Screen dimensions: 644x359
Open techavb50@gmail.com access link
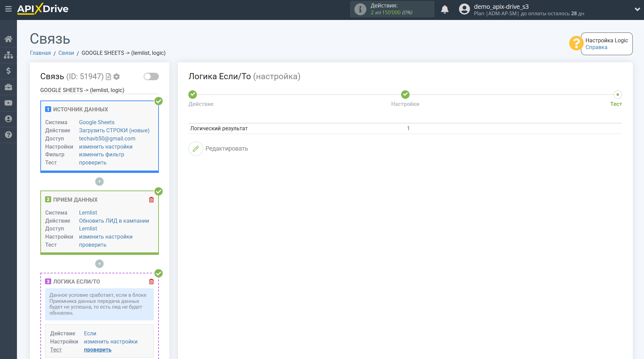[107, 138]
